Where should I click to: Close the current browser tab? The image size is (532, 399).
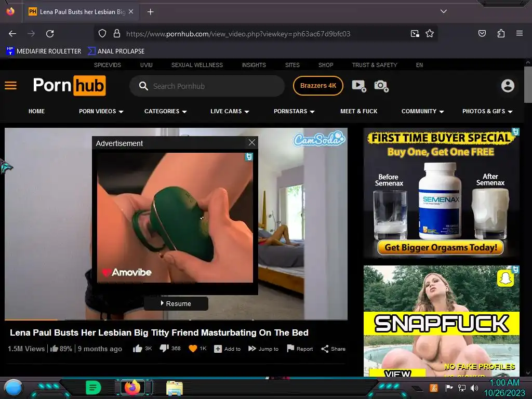131,11
